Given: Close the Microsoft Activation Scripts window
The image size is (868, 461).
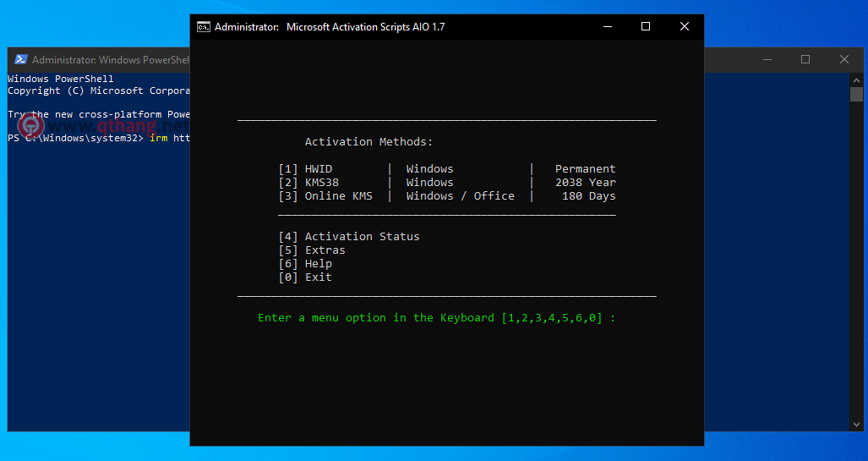Looking at the screenshot, I should click(x=685, y=26).
